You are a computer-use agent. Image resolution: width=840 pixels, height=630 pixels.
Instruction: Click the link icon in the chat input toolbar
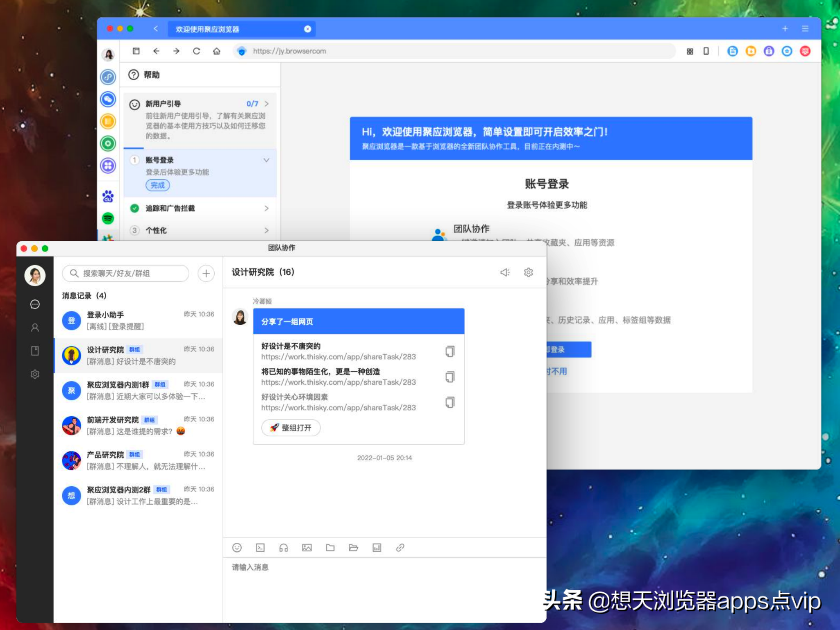point(400,548)
